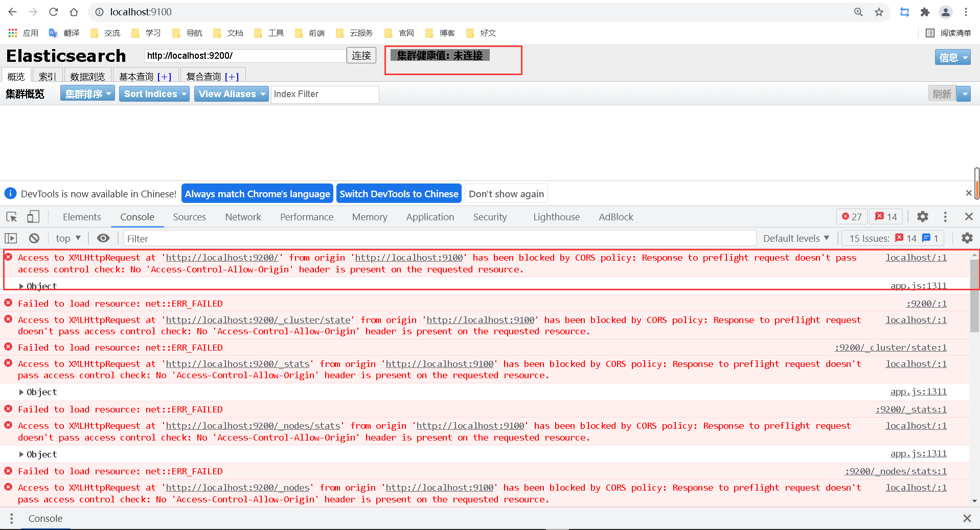Open the 应用 apps grid shortcut
This screenshot has width=980, height=530.
pos(24,33)
